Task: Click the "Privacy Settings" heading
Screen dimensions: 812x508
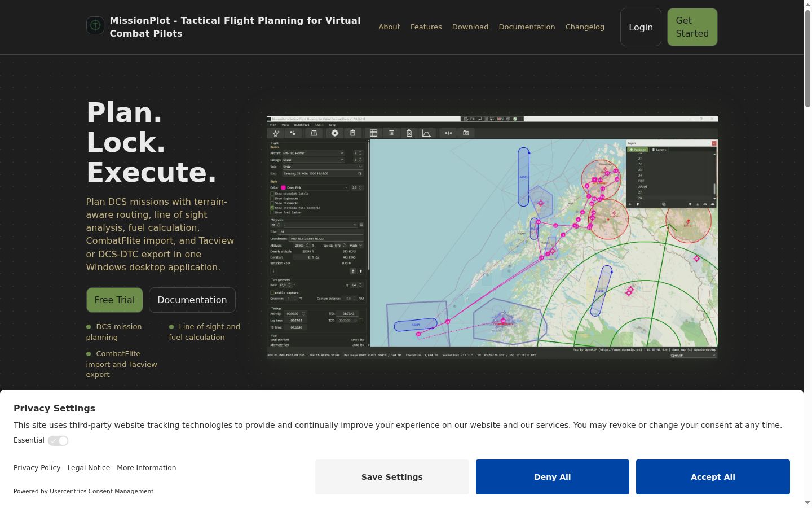Action: pos(54,408)
